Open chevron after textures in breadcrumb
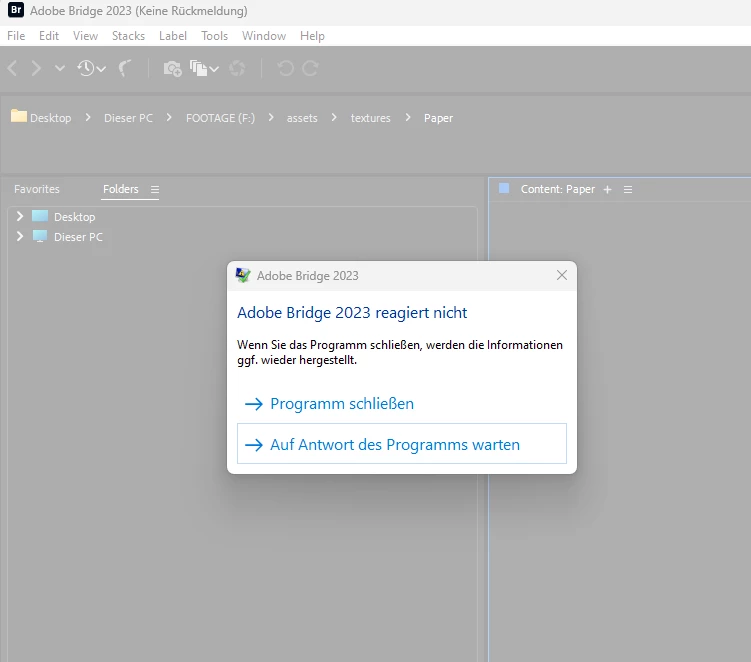 pyautogui.click(x=408, y=117)
